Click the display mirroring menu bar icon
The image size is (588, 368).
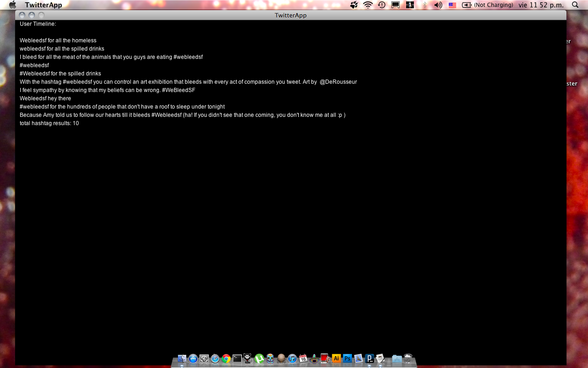coord(395,5)
